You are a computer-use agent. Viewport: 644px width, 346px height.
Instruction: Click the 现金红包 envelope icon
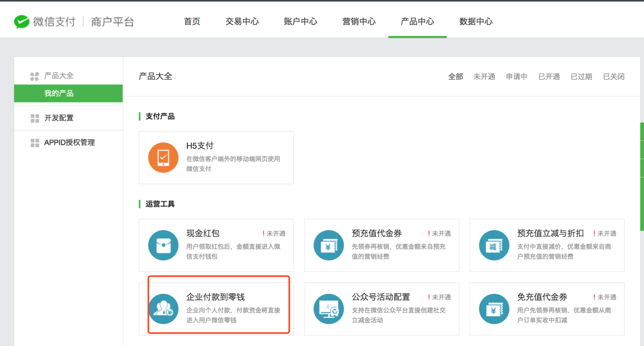tap(163, 245)
